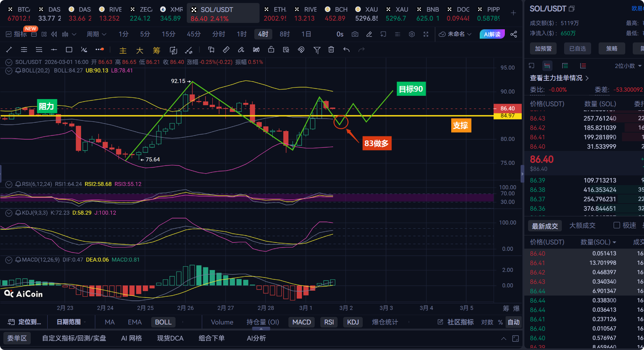644x350 pixels.
Task: Open the share icon beside AI解读
Action: (x=514, y=34)
